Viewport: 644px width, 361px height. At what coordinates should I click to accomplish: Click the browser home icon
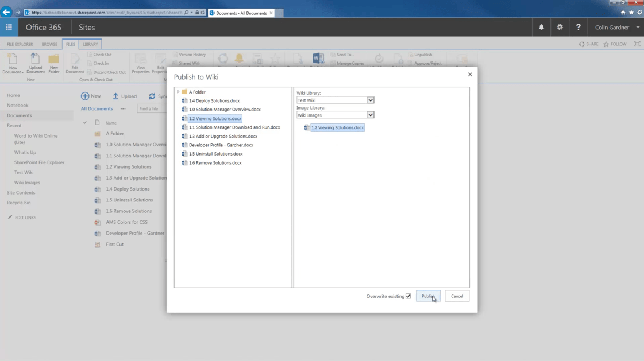(623, 13)
